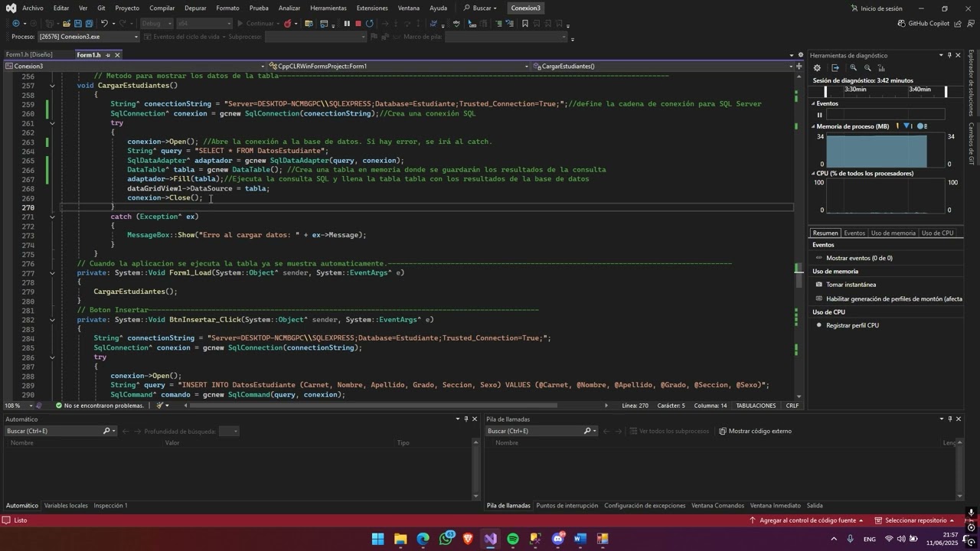Click GitHub Copilot icon in toolbar
This screenshot has height=551, width=980.
(x=902, y=24)
